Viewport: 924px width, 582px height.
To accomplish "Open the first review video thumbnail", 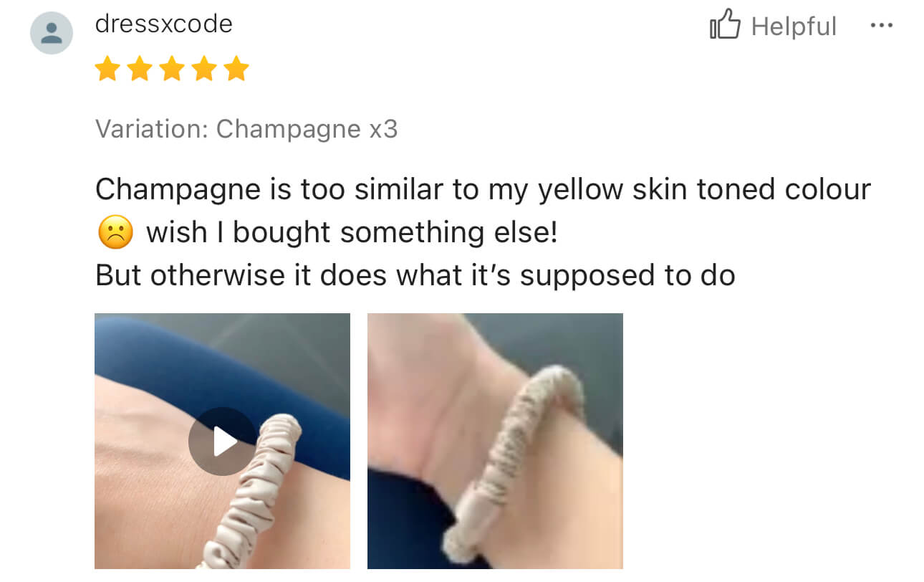I will coord(222,441).
